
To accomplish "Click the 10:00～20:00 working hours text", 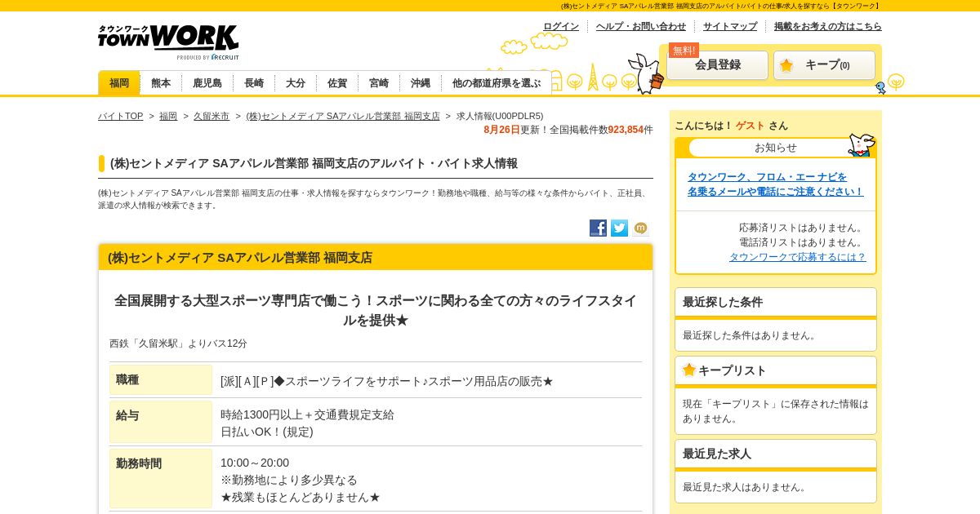I will click(255, 463).
